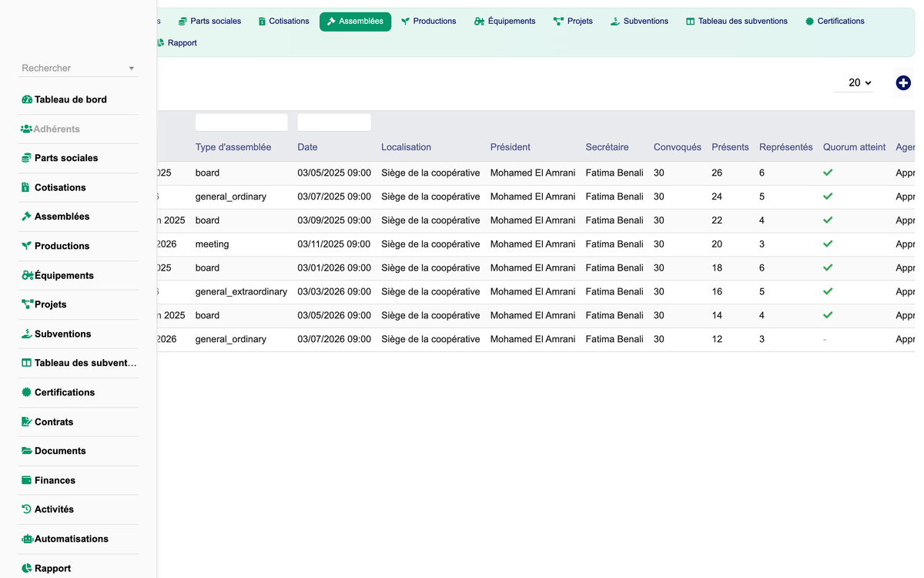Click the Adhérents people icon in sidebar
Viewport: 924px width, 578px height.
click(26, 129)
